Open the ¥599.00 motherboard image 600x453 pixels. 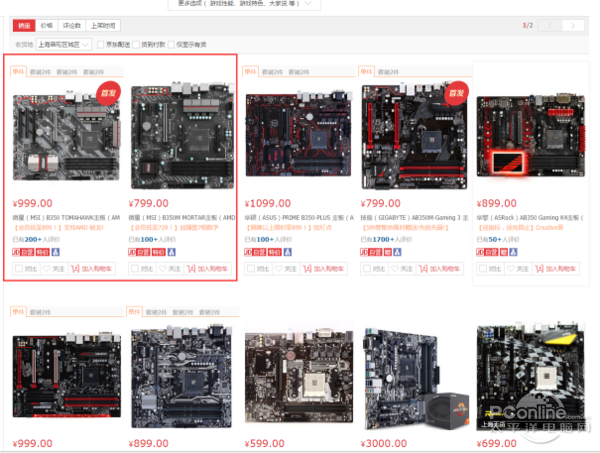(x=299, y=377)
